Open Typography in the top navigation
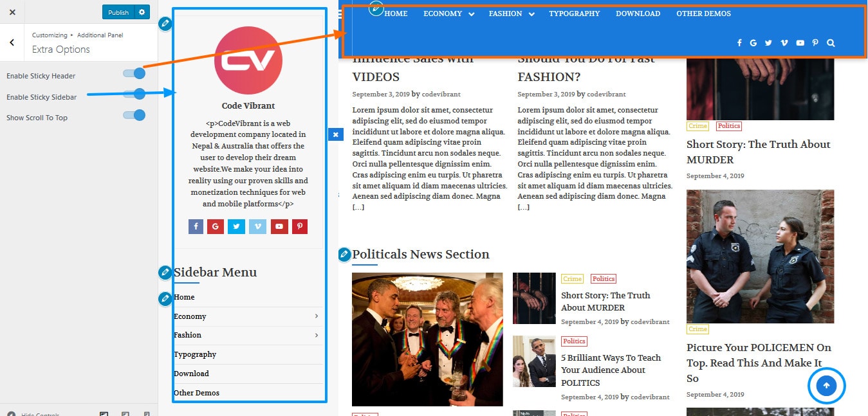 tap(574, 14)
